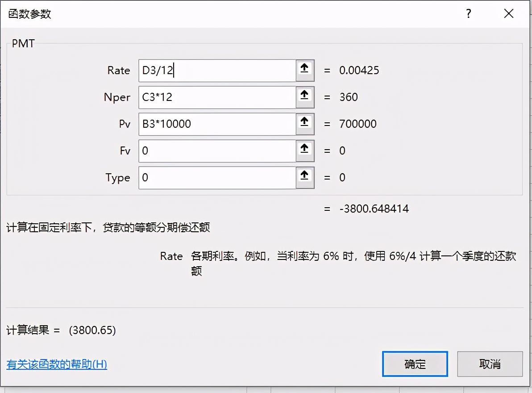
Task: Click the Fv label
Action: (x=125, y=151)
